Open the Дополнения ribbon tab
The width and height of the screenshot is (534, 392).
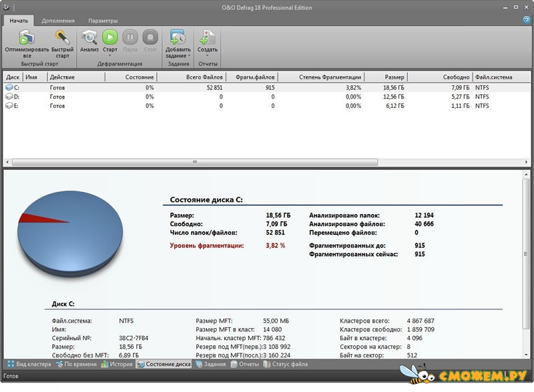58,21
